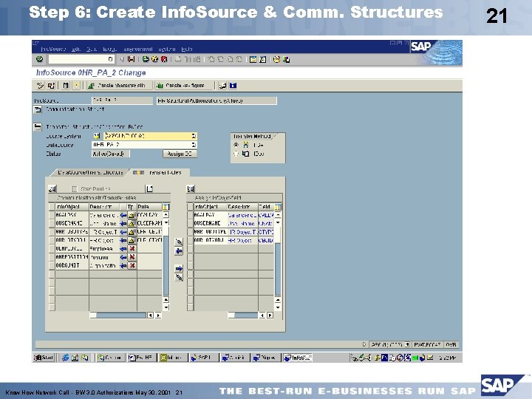Collapse the Transfer Structure/Transfer Rules section
The width and height of the screenshot is (532, 399).
38,127
